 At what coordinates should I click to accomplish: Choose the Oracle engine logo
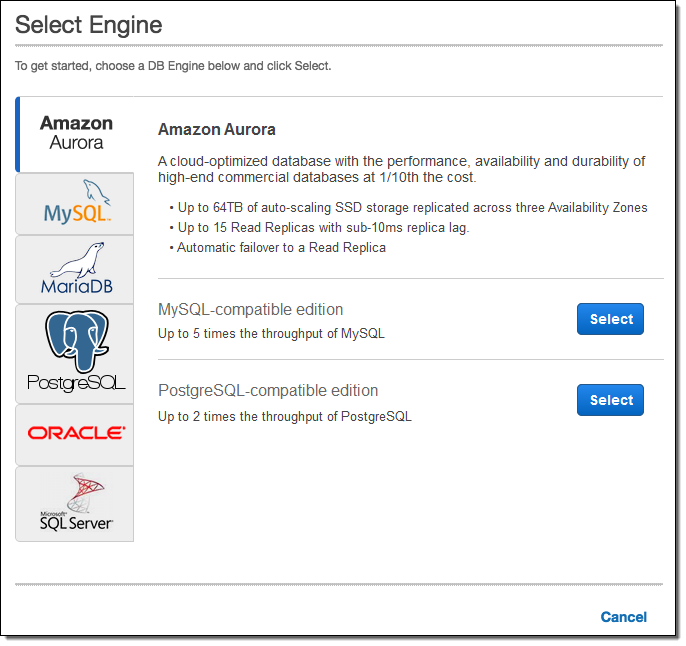(76, 433)
